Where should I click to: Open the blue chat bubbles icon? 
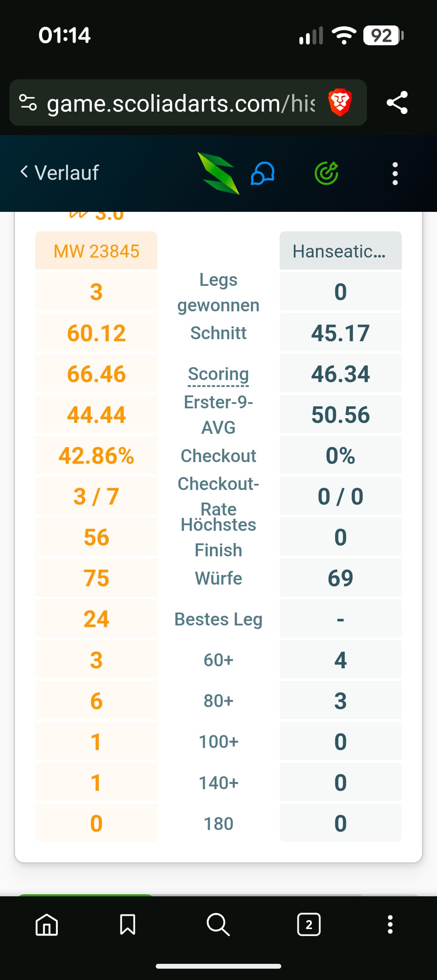(x=263, y=173)
